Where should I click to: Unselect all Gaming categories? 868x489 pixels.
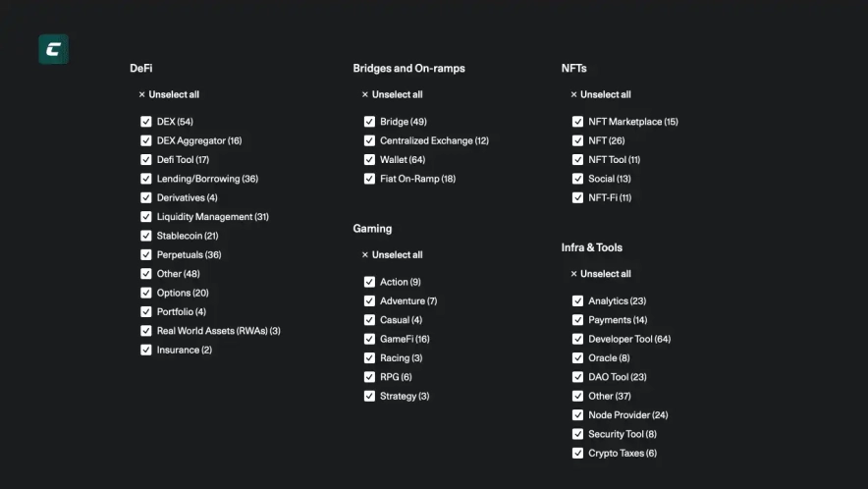pos(392,254)
